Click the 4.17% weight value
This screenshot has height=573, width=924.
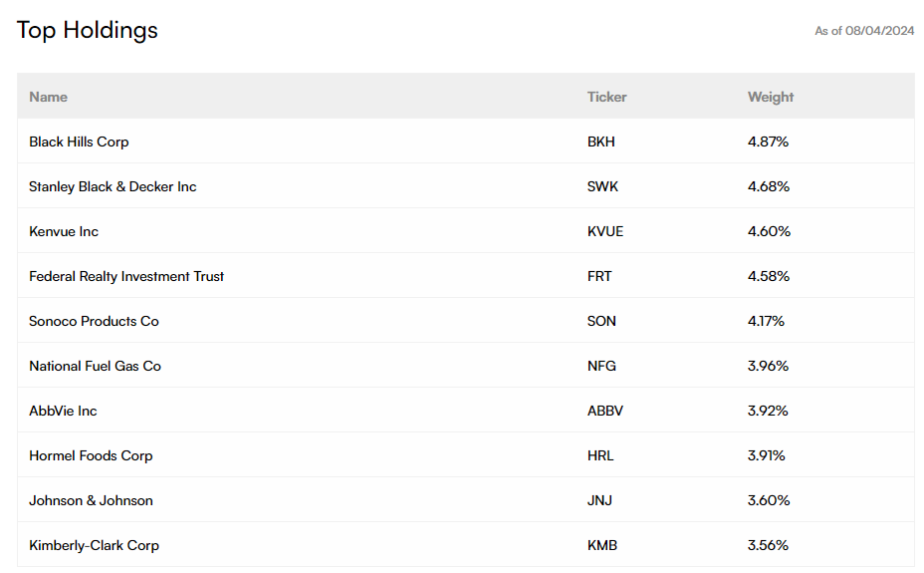point(766,321)
